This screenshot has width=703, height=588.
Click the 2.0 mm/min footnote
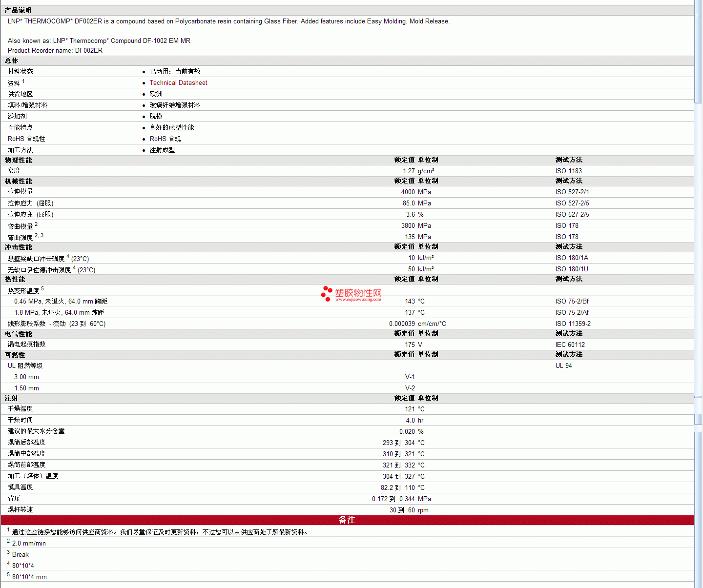coord(29,544)
